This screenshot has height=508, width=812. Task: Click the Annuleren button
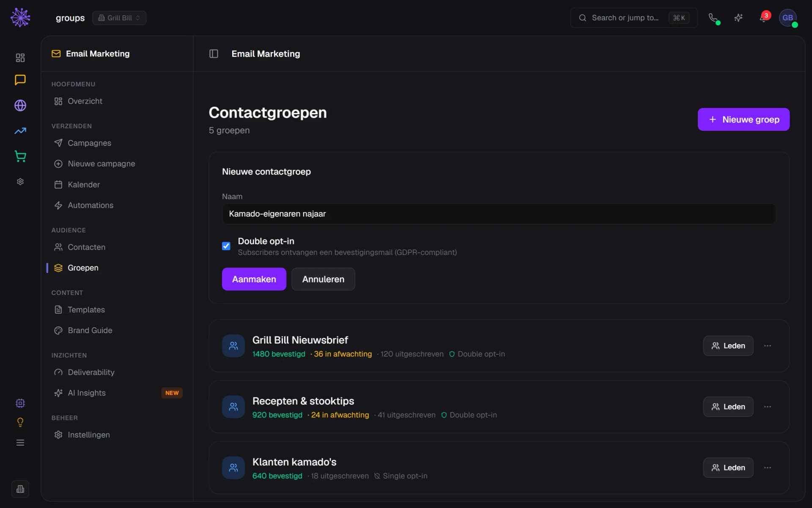point(323,279)
